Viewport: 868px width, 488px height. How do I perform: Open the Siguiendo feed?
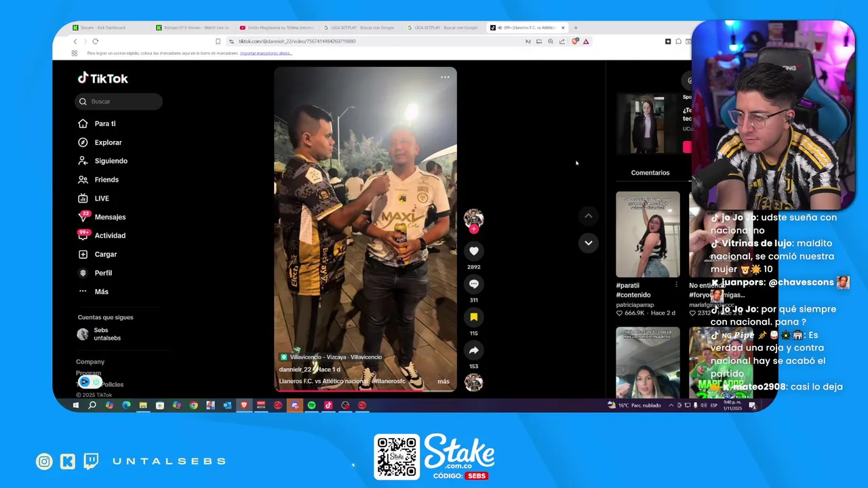tap(102, 161)
